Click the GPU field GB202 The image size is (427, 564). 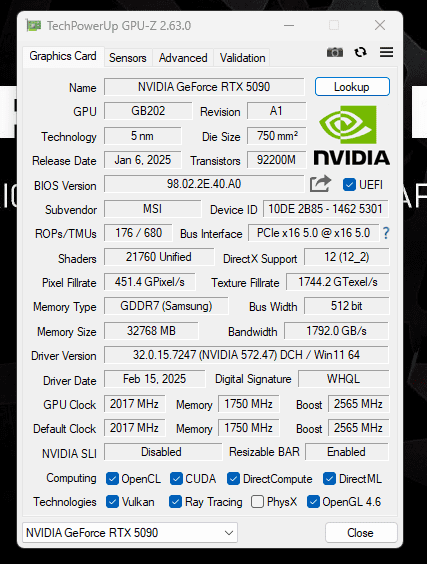[x=148, y=111]
